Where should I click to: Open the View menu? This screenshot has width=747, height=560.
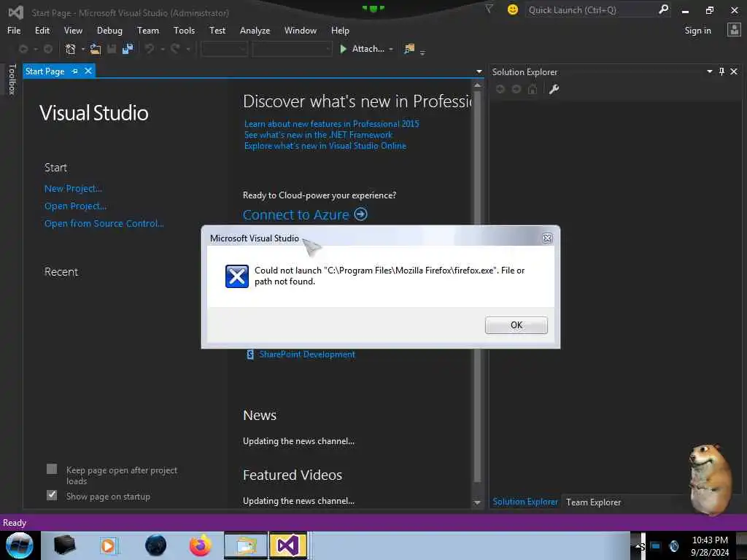coord(73,31)
